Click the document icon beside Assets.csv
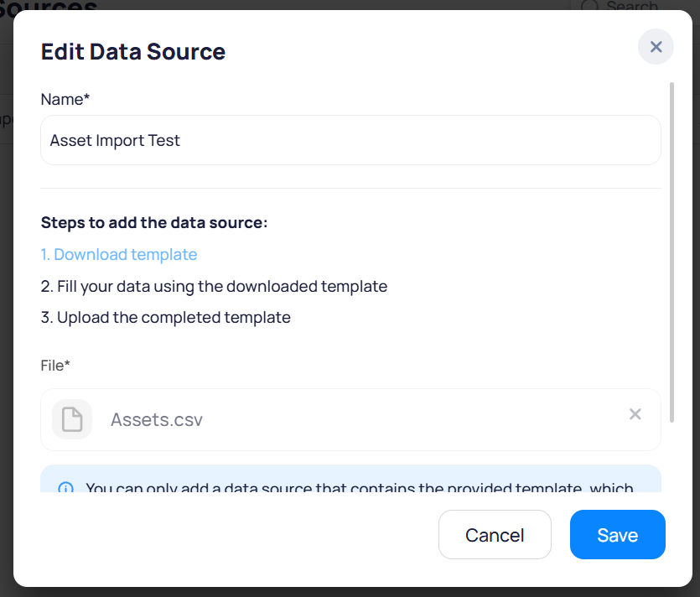The height and width of the screenshot is (597, 700). pos(72,419)
